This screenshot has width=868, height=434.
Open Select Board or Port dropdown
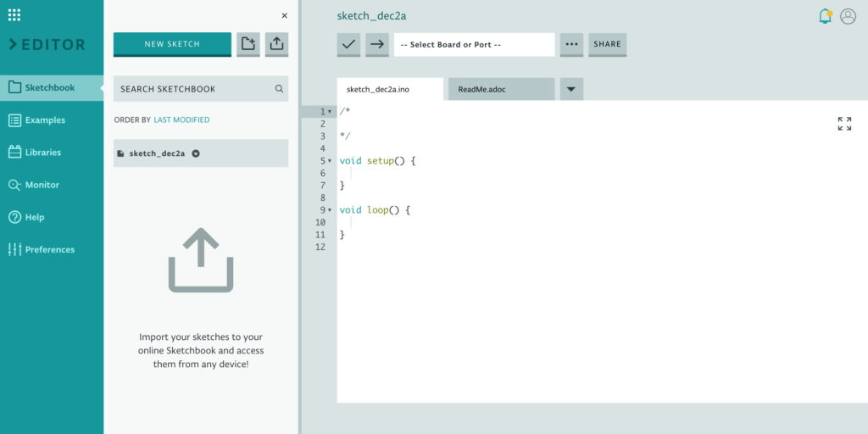pos(475,44)
